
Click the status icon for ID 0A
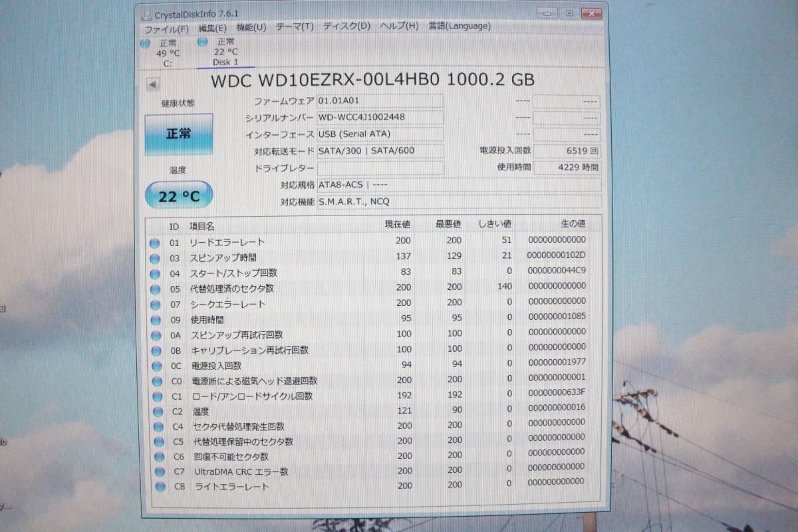click(x=155, y=335)
